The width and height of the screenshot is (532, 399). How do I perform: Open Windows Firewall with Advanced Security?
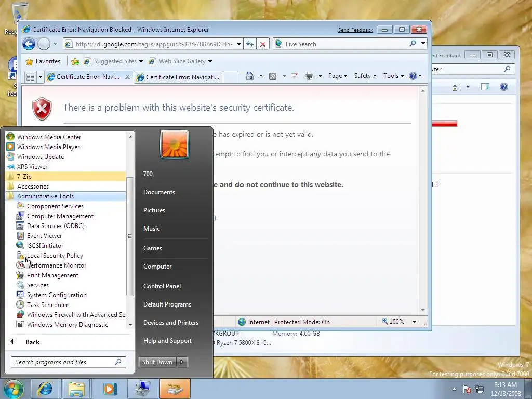click(x=71, y=315)
